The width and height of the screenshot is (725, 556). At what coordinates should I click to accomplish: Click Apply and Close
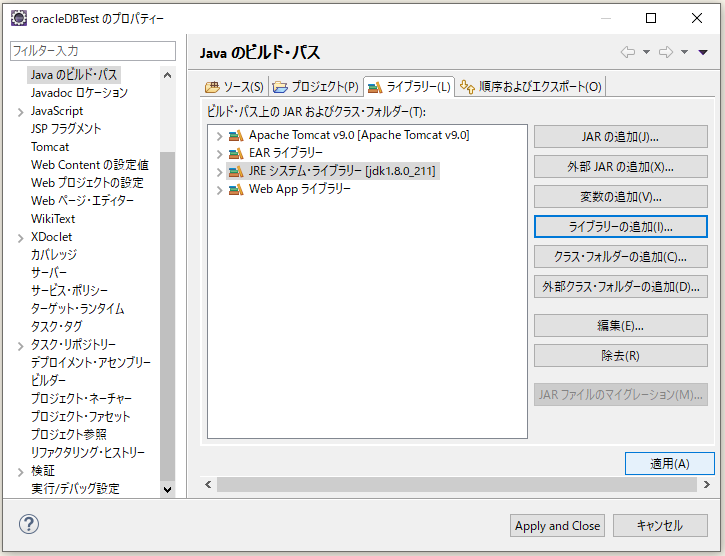557,526
